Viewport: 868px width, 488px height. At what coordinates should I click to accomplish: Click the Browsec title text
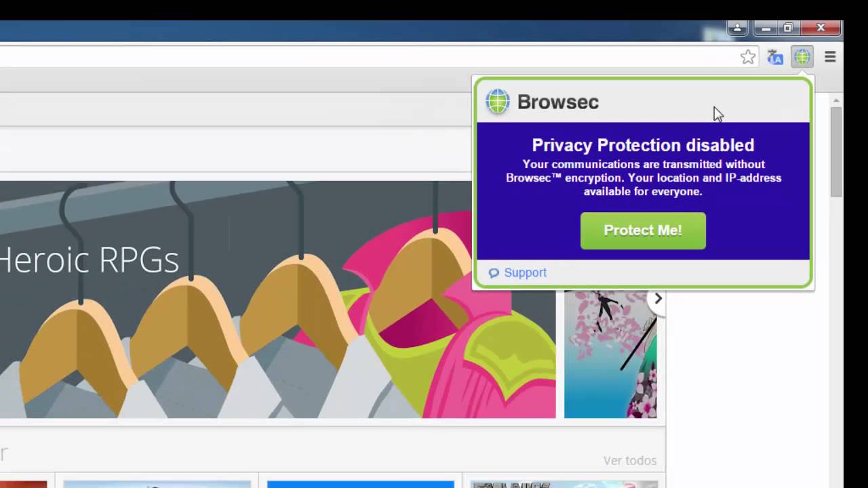tap(558, 102)
